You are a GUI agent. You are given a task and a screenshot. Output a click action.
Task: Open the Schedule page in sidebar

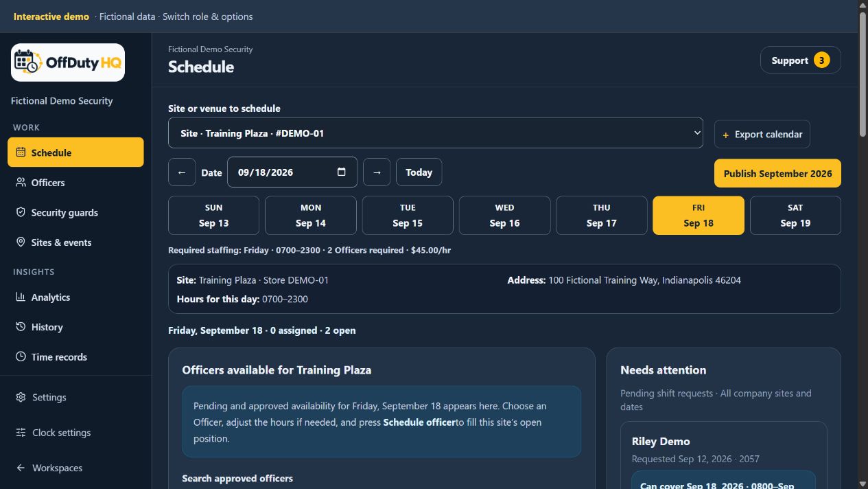pyautogui.click(x=75, y=152)
